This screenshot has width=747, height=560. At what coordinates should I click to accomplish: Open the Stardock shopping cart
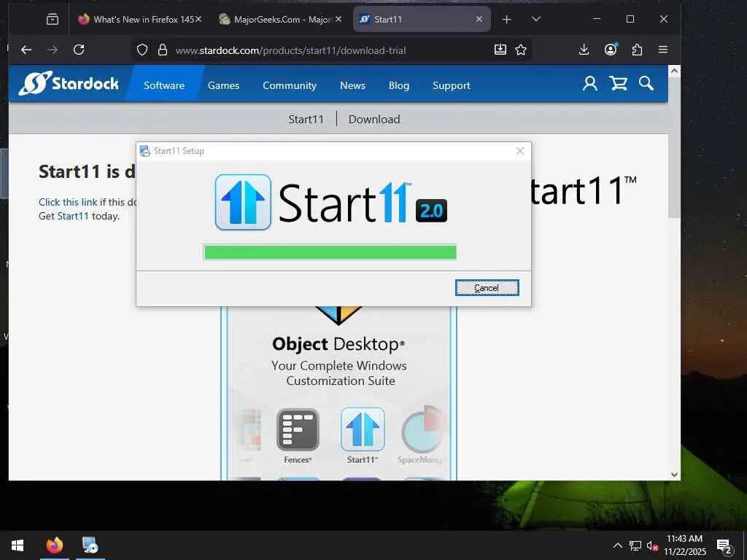[x=618, y=83]
